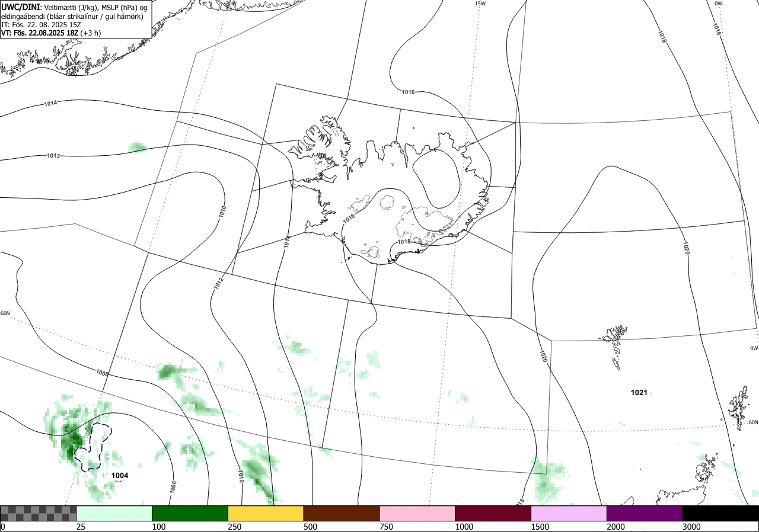Select the 'IT: Fös. 22. 08. 2025 15Z' line
The image size is (759, 532).
pos(41,25)
